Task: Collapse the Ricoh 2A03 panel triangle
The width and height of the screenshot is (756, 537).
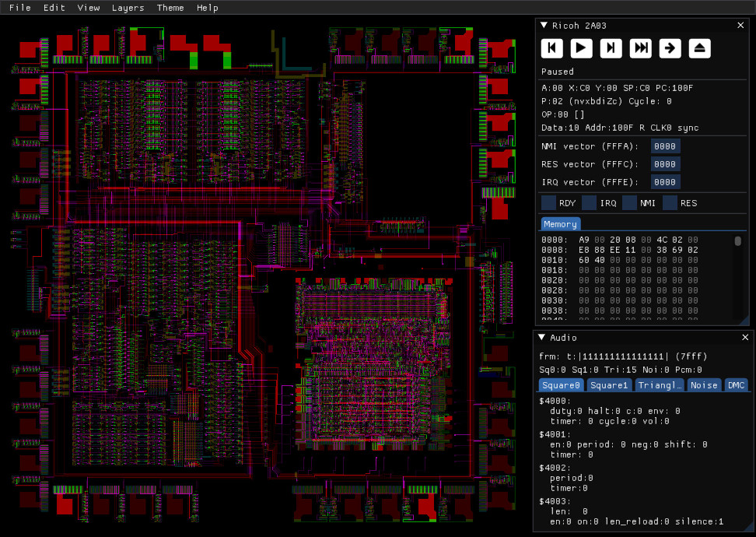Action: click(x=544, y=25)
